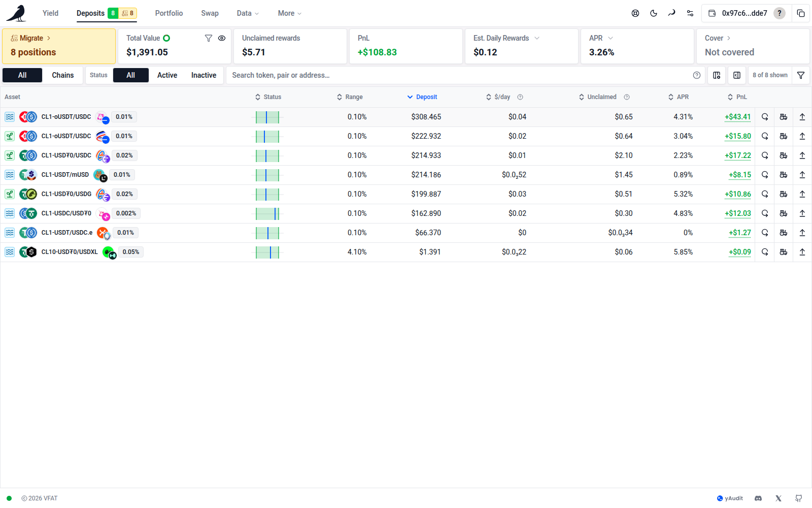Click range bar of CL1-oUSDT/USDC $308.465 row
The image size is (812, 508).
click(267, 117)
